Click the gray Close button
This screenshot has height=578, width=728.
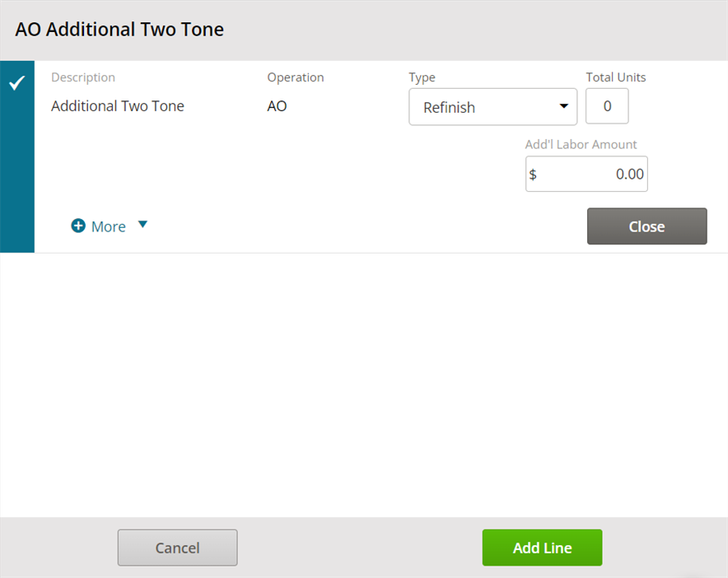click(x=646, y=226)
